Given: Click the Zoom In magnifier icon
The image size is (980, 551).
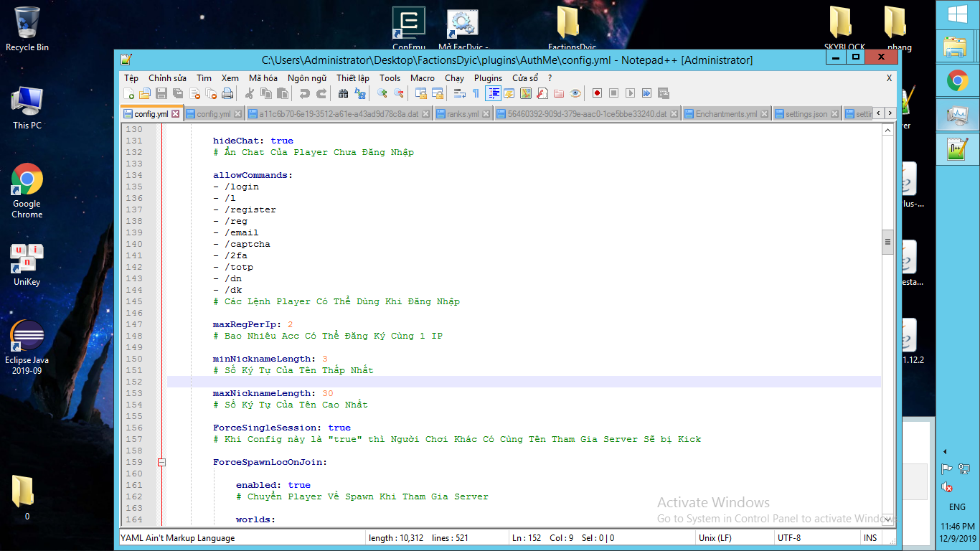Looking at the screenshot, I should [x=382, y=93].
